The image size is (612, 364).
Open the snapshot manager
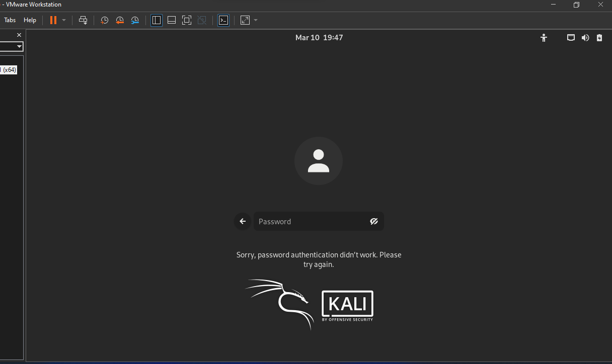[x=135, y=20]
